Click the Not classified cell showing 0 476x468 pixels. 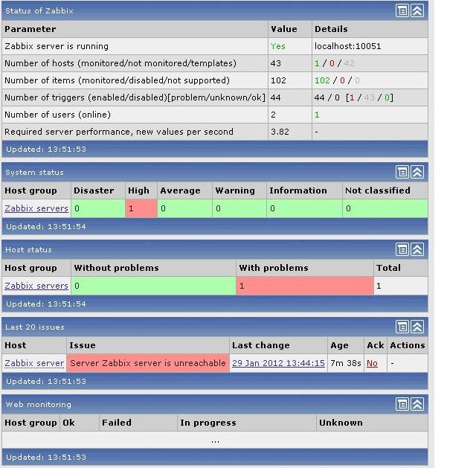(x=385, y=208)
